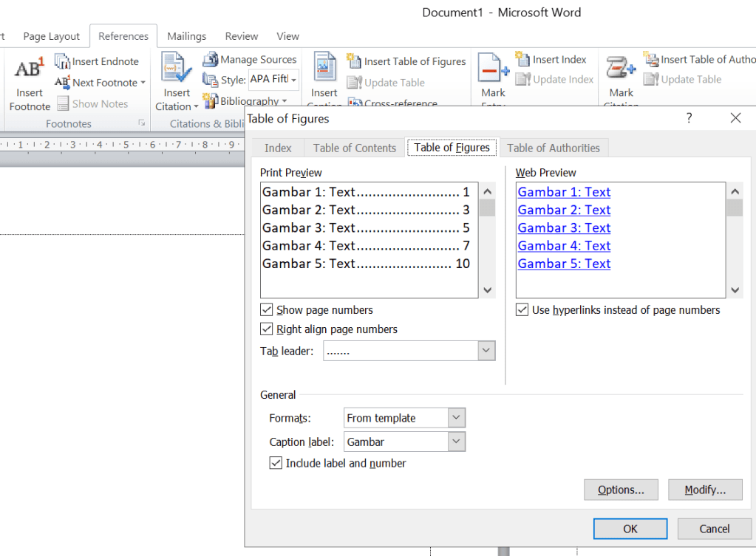The height and width of the screenshot is (556, 756).
Task: Click the Insert Endnote icon
Action: tap(63, 62)
